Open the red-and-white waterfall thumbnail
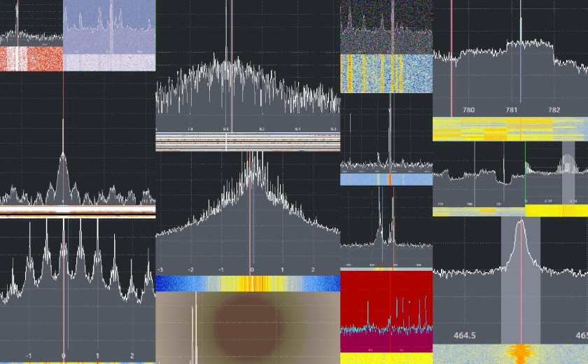588x364 pixels. pos(31,59)
